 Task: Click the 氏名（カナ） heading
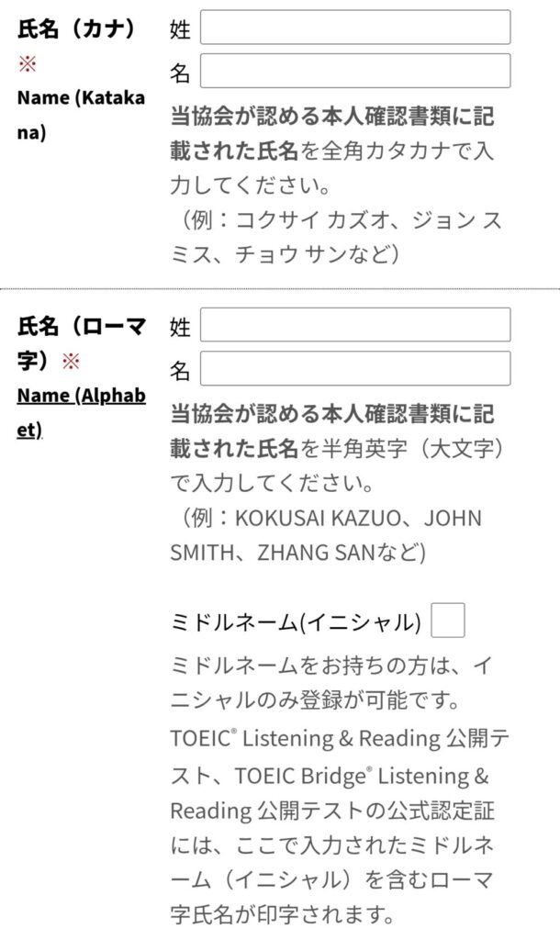(x=76, y=28)
